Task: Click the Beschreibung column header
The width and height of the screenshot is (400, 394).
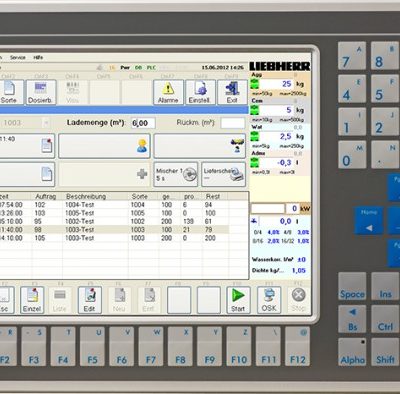Action: (x=96, y=196)
